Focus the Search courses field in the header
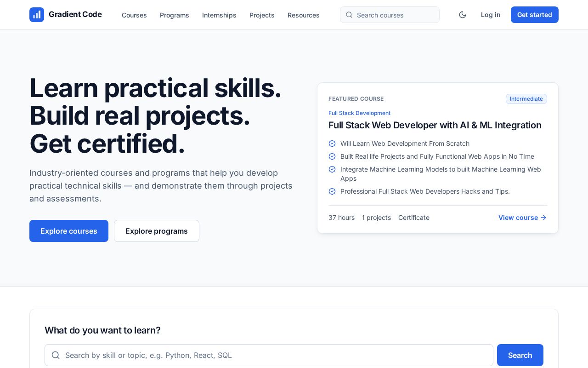The image size is (588, 368). (390, 15)
